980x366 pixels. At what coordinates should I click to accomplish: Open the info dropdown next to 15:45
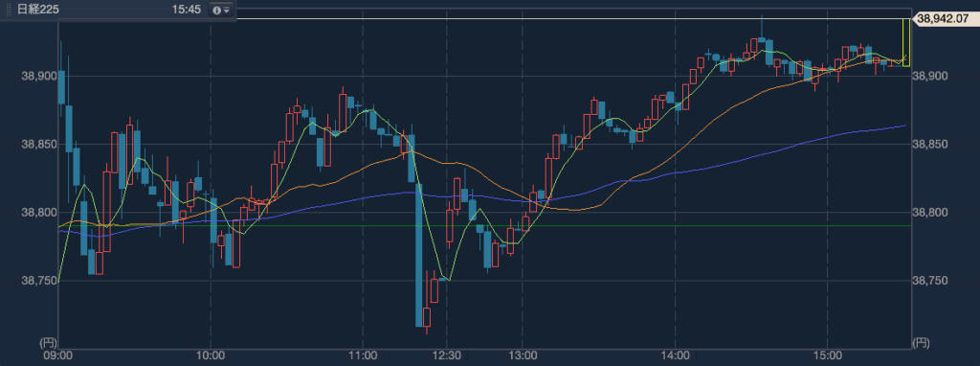point(221,10)
